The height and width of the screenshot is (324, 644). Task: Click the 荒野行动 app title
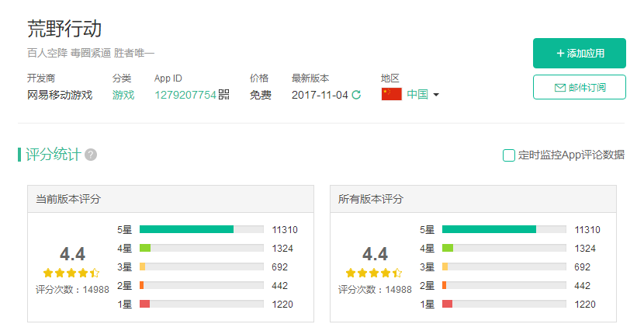[x=64, y=29]
